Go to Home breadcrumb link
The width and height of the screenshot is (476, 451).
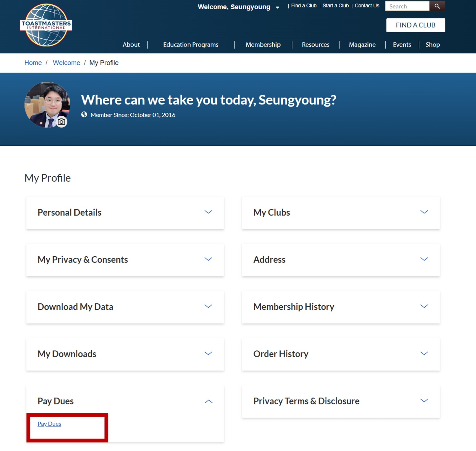point(33,63)
